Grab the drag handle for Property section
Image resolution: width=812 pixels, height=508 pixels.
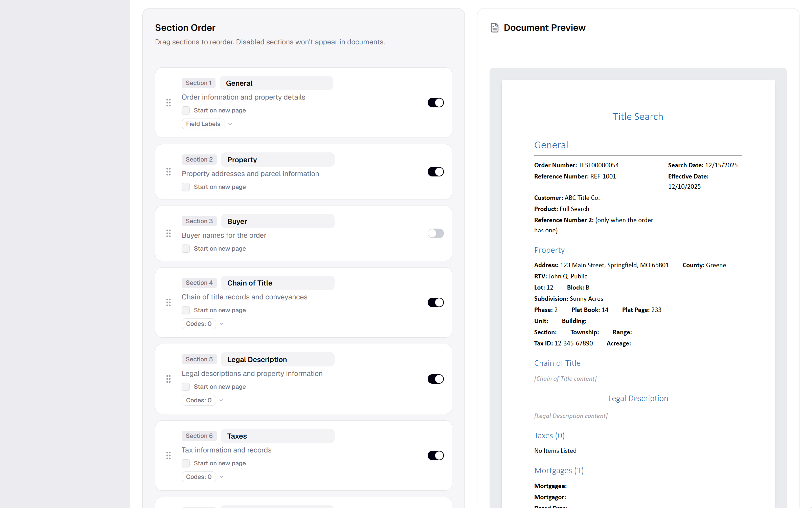coord(168,172)
